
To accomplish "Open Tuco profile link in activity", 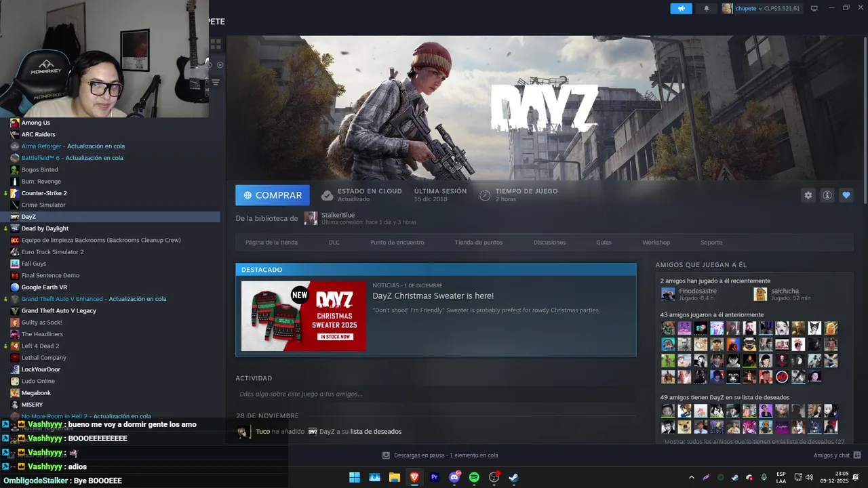I will pos(263,432).
